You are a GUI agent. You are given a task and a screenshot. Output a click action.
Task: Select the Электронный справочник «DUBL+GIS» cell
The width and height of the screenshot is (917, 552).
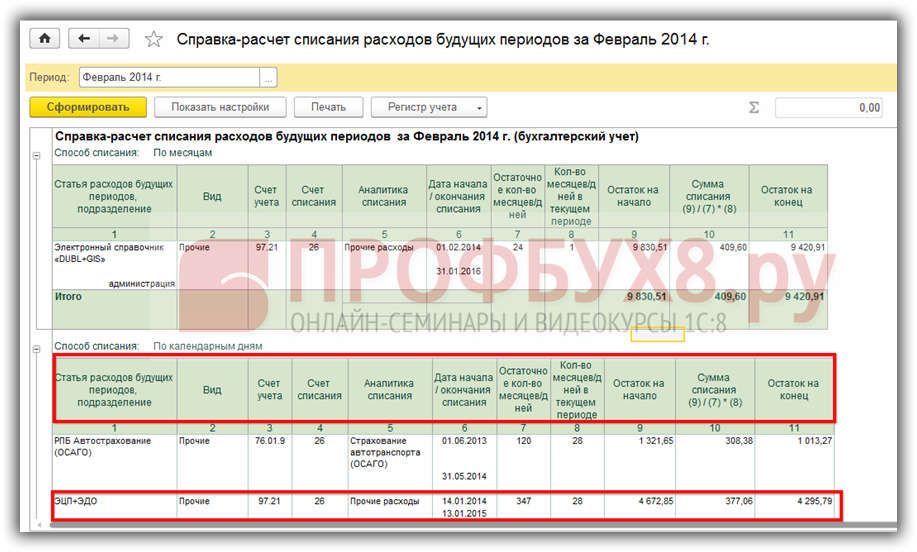click(x=109, y=253)
